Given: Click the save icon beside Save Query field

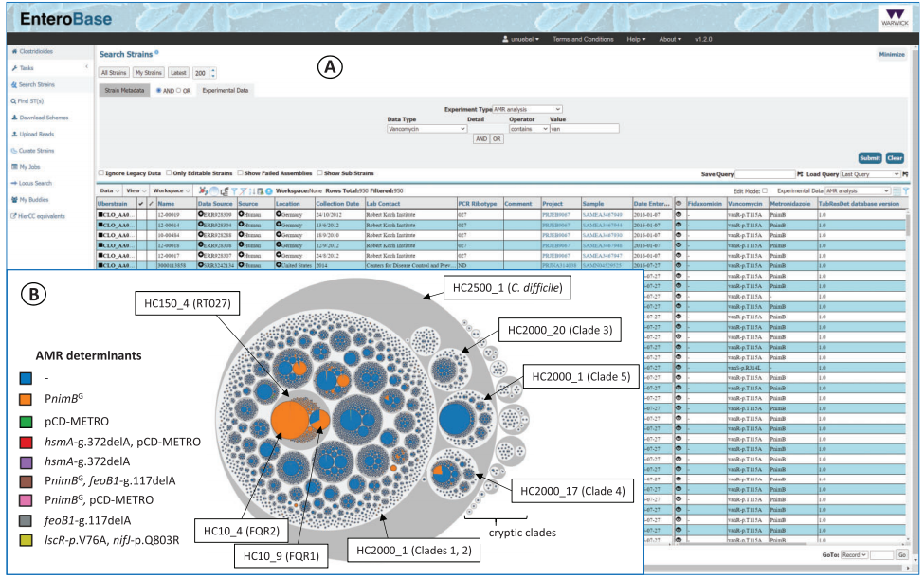Looking at the screenshot, I should [x=800, y=174].
